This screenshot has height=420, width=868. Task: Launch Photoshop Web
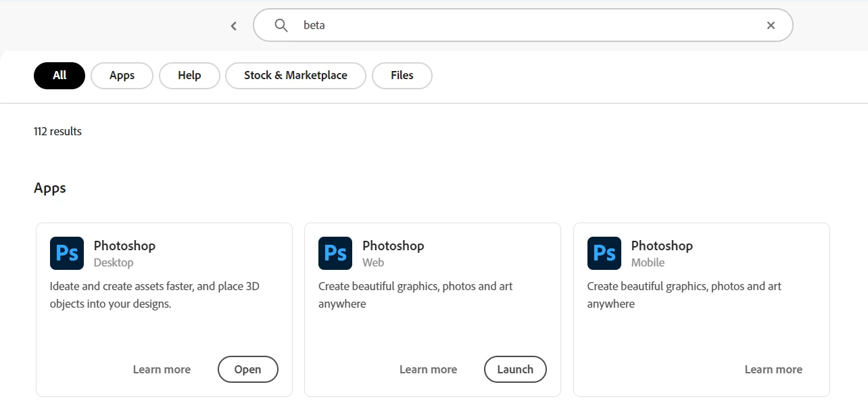click(515, 369)
